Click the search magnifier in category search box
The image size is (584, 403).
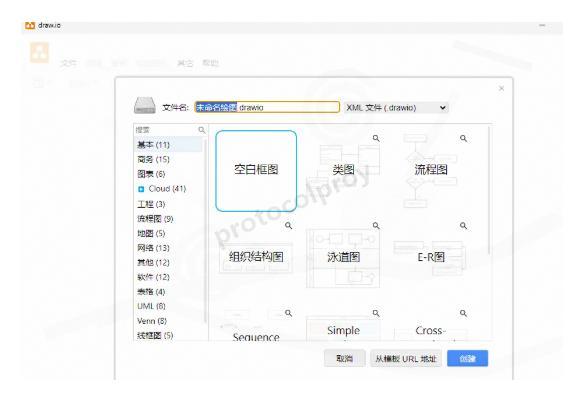(x=201, y=130)
